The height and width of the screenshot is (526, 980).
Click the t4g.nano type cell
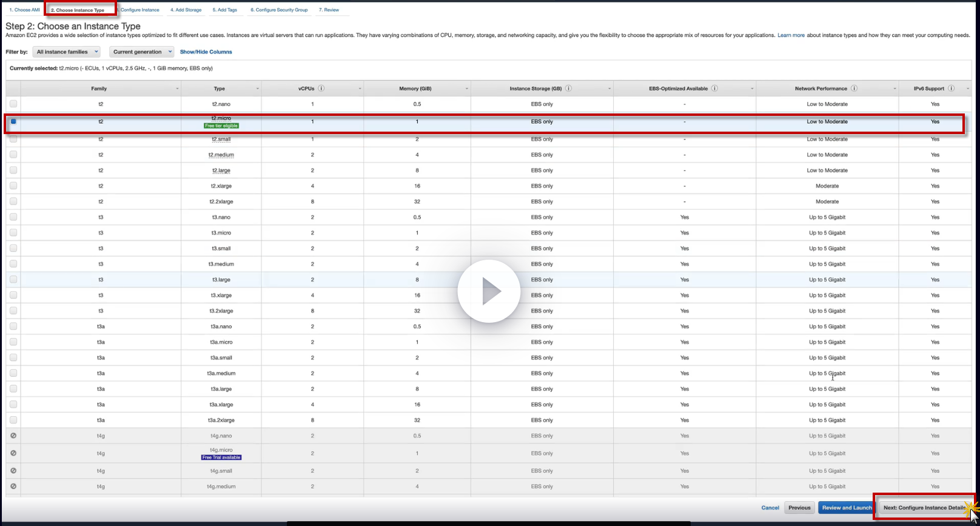coord(221,436)
